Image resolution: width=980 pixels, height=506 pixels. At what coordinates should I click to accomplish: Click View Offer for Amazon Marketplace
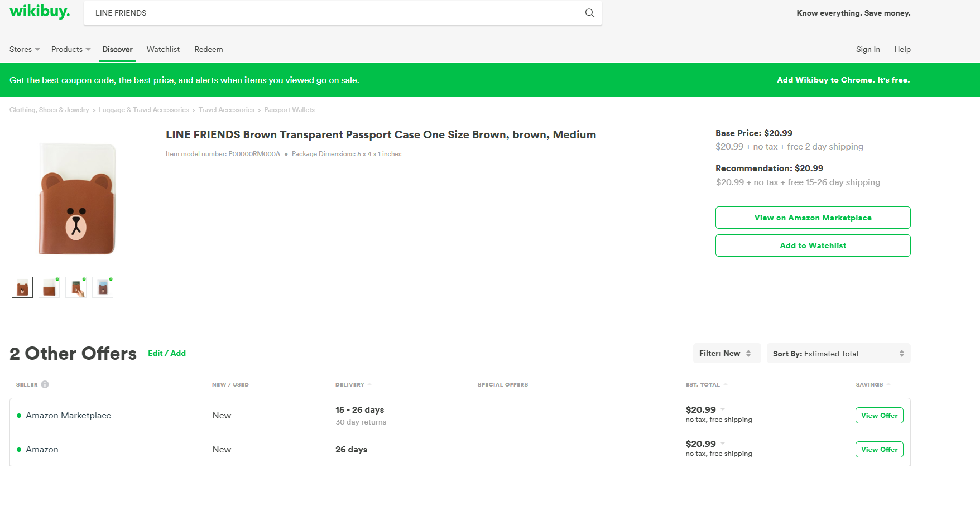pos(879,416)
